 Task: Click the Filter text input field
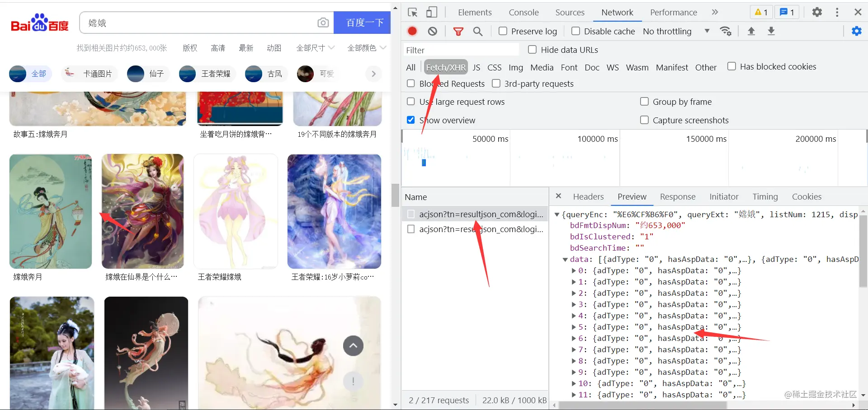(460, 50)
